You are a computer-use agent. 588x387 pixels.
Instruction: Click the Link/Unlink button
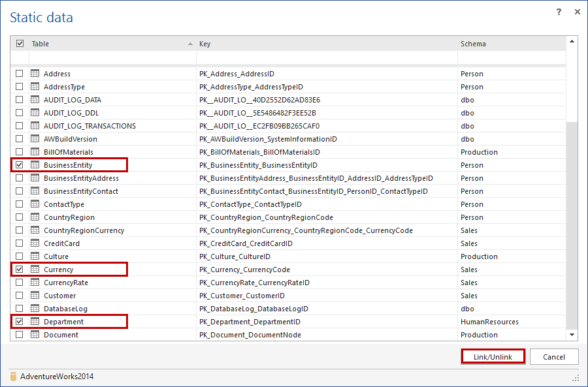[493, 356]
